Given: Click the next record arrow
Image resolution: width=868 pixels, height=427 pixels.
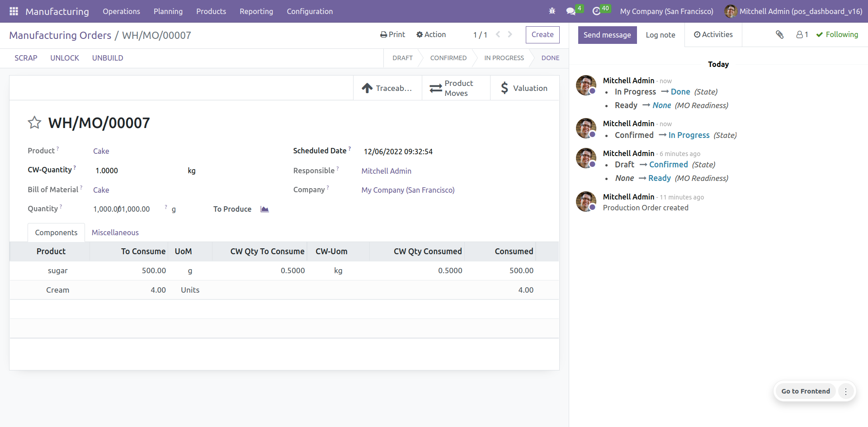Looking at the screenshot, I should [510, 34].
